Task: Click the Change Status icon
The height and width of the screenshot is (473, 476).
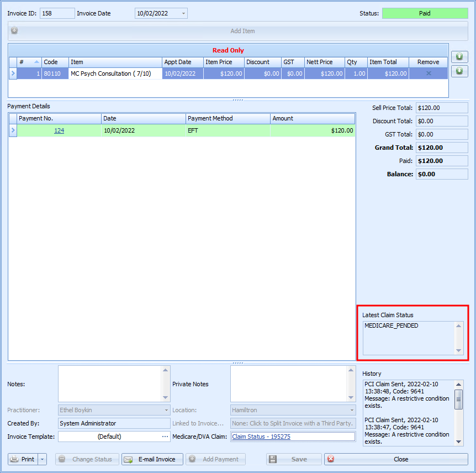Action: [62, 459]
